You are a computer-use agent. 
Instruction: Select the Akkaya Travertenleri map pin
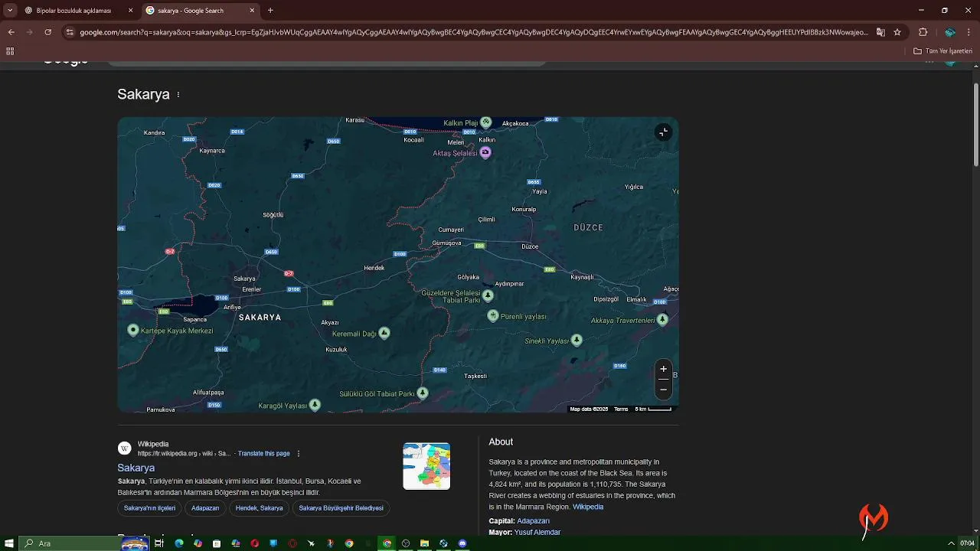coord(662,319)
